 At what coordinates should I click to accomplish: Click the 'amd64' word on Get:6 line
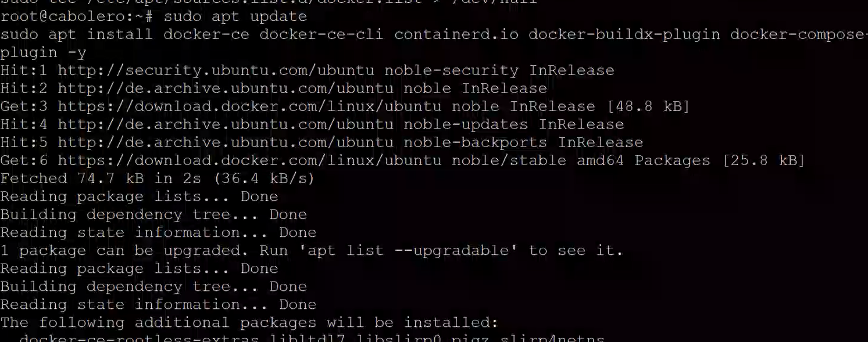(599, 161)
